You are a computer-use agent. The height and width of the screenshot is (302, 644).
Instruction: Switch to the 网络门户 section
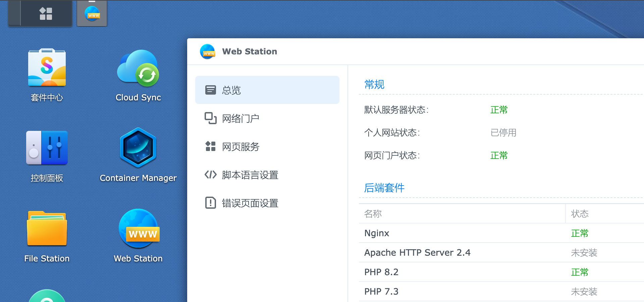pyautogui.click(x=240, y=118)
